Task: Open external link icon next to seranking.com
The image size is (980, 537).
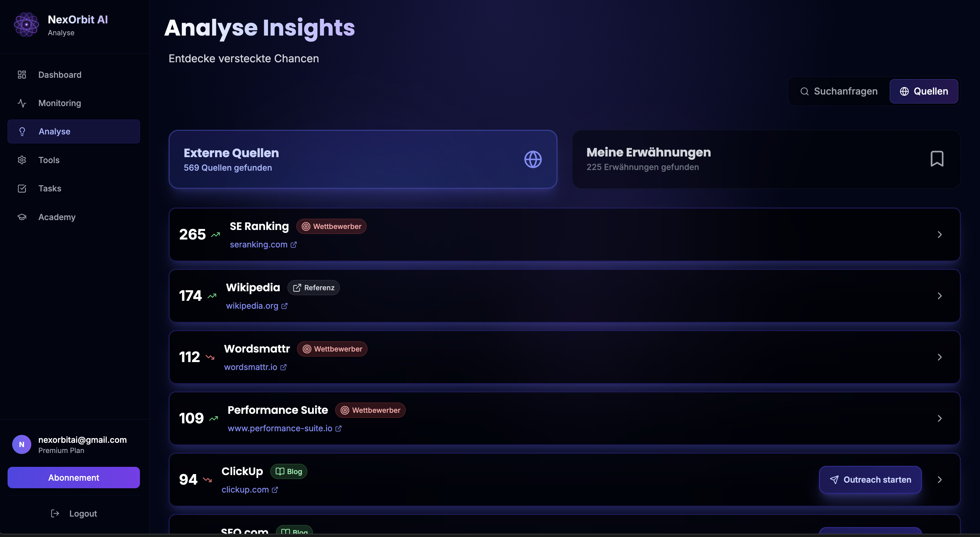Action: (294, 245)
